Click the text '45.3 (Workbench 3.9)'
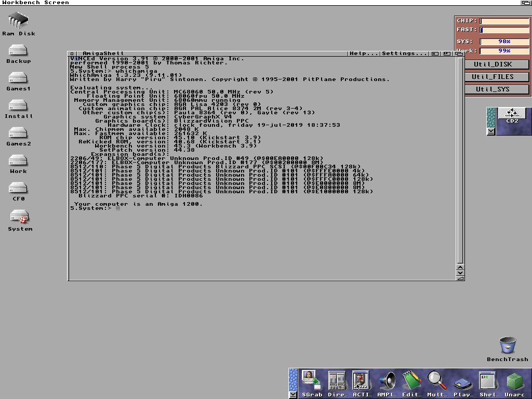Image resolution: width=532 pixels, height=399 pixels. click(216, 145)
